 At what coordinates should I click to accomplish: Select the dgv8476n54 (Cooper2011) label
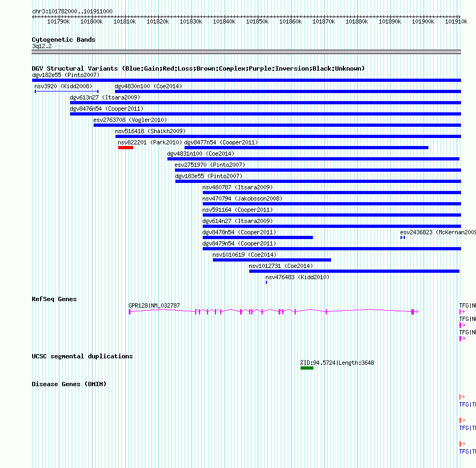[x=106, y=109]
